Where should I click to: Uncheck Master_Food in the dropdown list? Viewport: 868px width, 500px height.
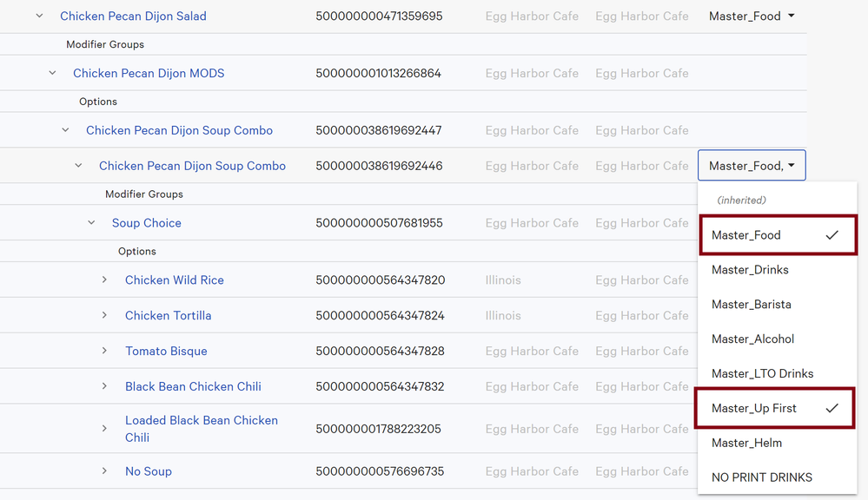point(778,235)
